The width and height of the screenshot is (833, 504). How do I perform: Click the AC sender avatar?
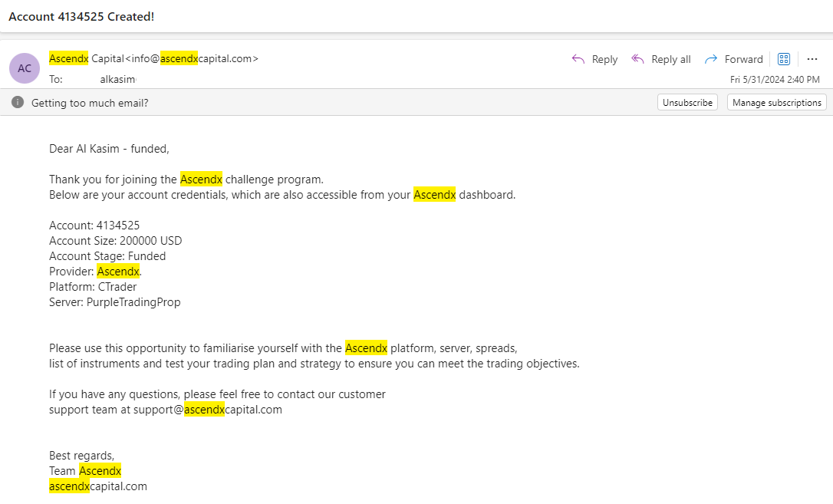(x=25, y=68)
